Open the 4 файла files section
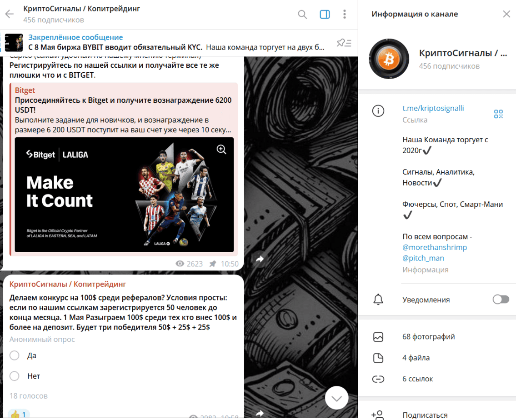 [416, 358]
